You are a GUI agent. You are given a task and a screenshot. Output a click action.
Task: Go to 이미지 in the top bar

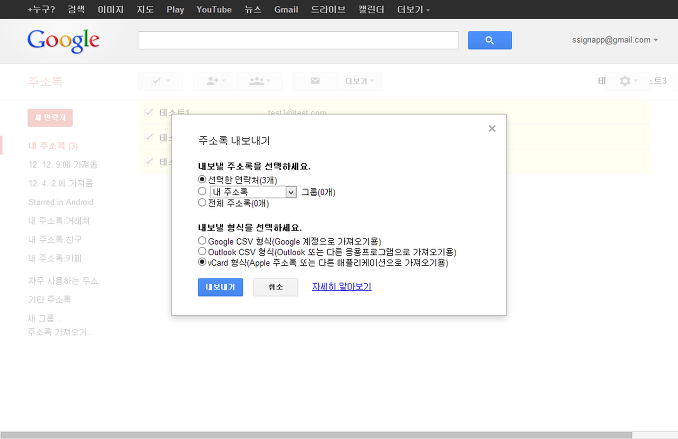pos(111,10)
